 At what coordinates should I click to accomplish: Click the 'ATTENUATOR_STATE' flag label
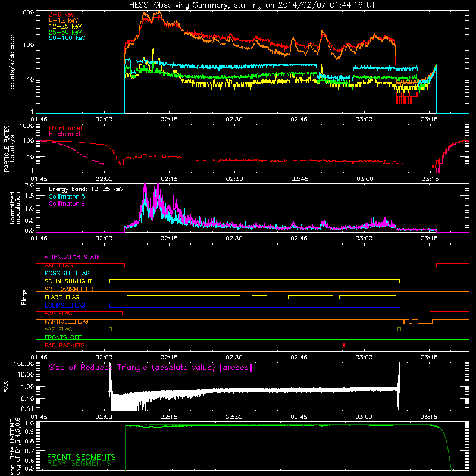(x=72, y=257)
